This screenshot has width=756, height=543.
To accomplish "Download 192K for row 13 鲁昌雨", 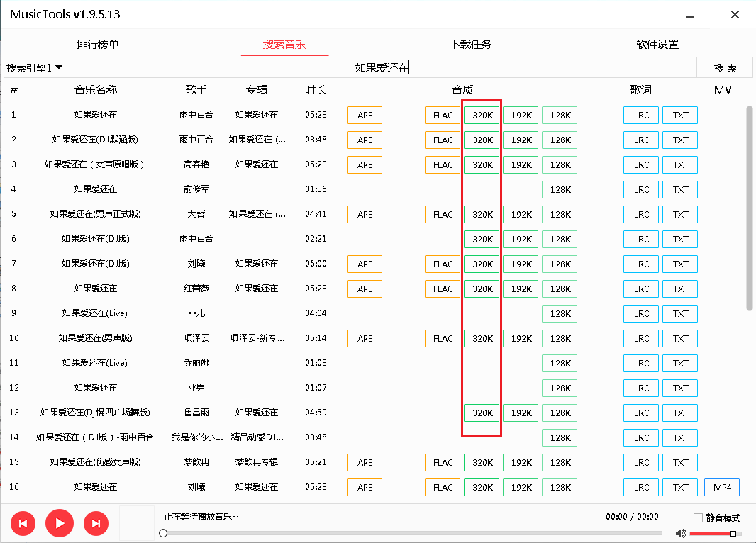I will 521,413.
